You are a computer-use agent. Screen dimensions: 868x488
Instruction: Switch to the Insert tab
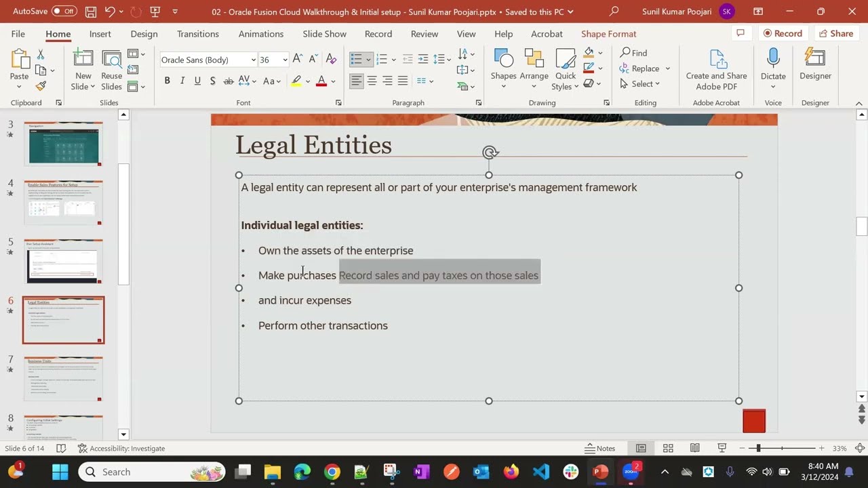(100, 34)
